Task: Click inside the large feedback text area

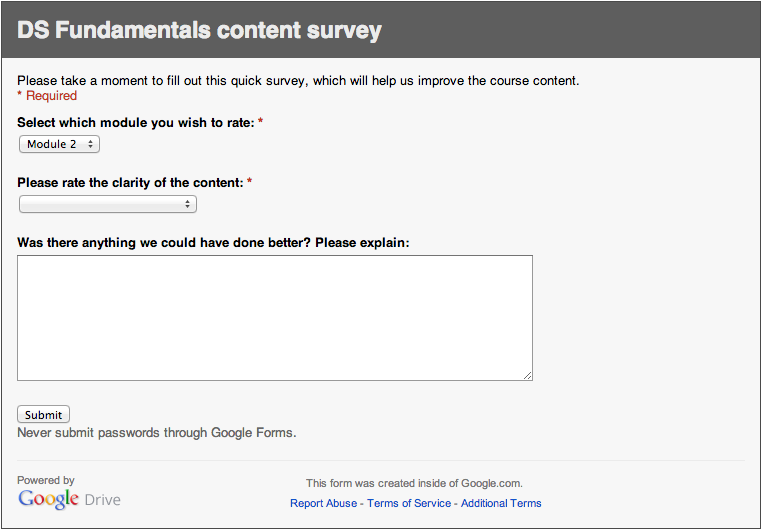Action: point(274,317)
